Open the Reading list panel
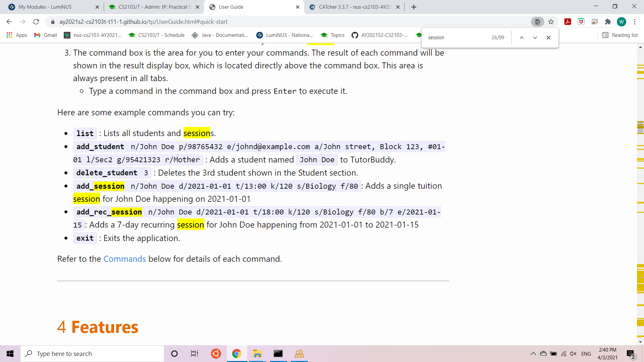 point(620,35)
